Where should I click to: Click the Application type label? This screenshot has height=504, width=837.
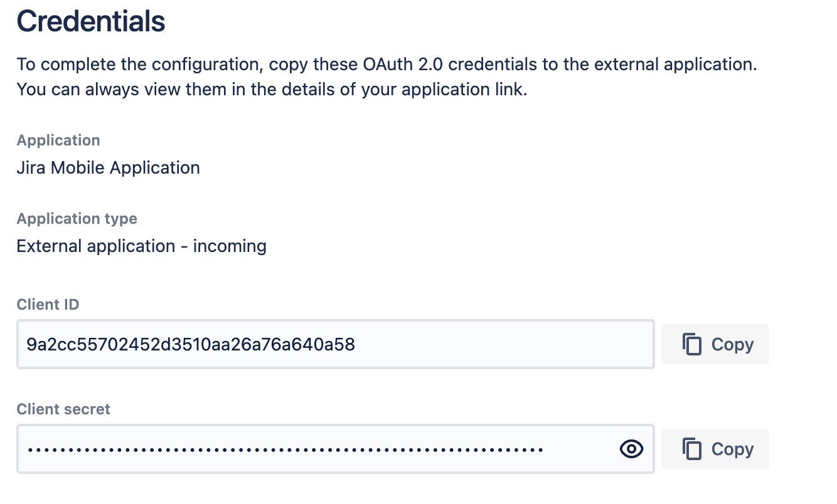[x=77, y=219]
